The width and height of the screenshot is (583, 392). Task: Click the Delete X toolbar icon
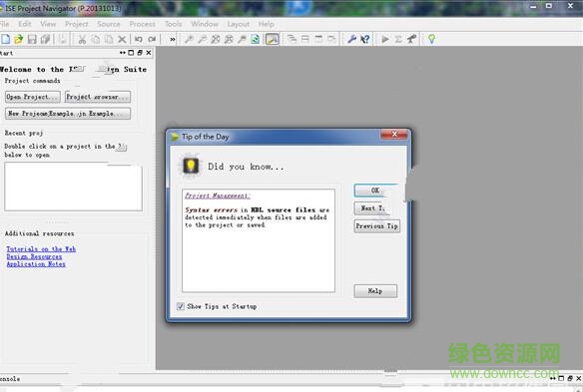[x=122, y=39]
